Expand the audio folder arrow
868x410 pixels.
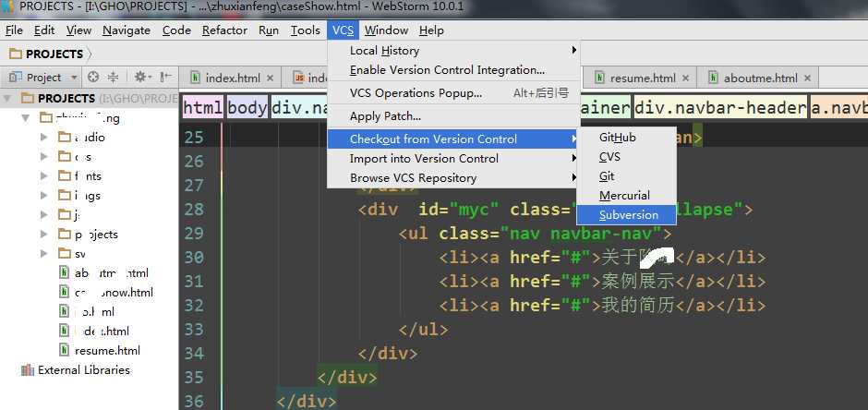[44, 138]
